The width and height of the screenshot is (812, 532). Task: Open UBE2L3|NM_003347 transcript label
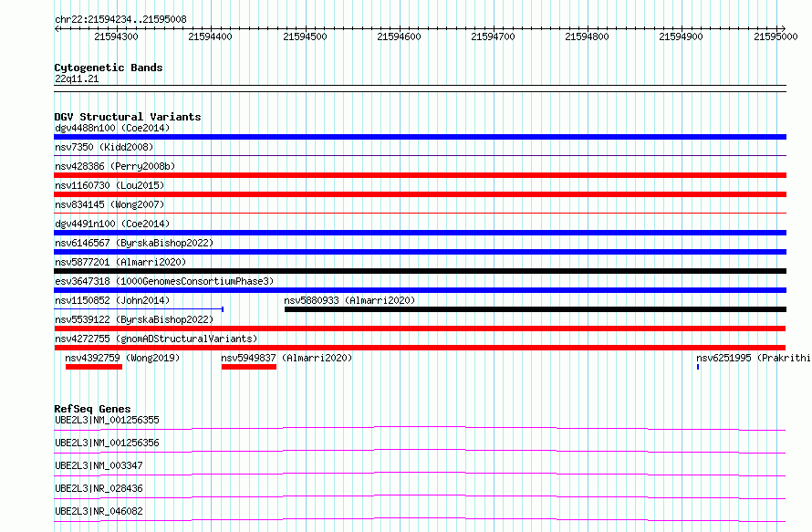click(99, 465)
